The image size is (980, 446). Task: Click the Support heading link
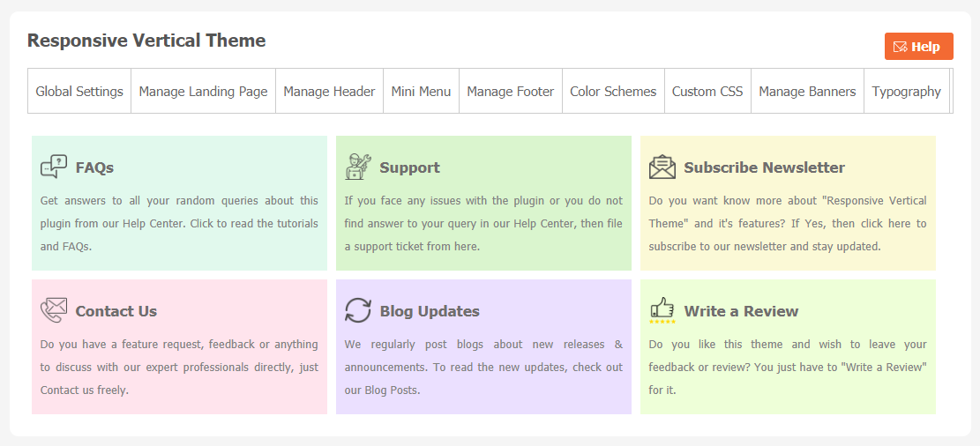[409, 167]
